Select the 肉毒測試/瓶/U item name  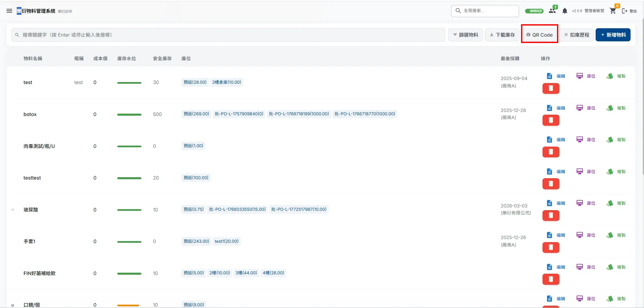[x=39, y=146]
